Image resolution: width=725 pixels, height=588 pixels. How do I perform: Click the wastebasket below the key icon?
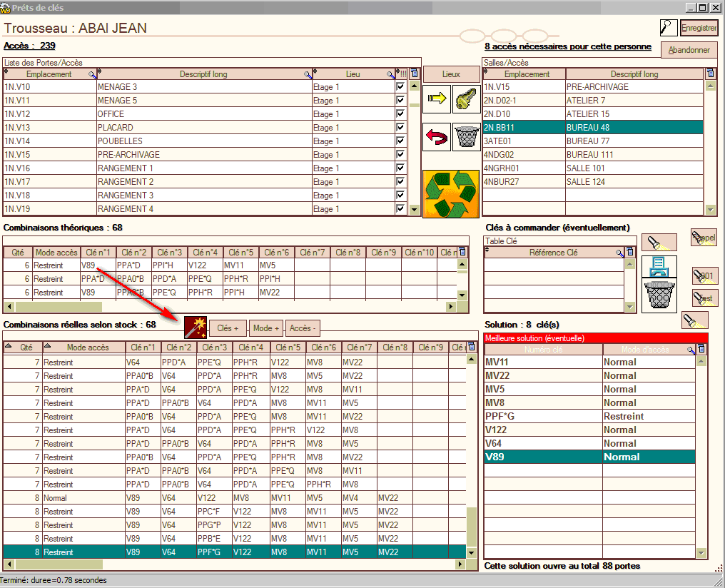(466, 137)
